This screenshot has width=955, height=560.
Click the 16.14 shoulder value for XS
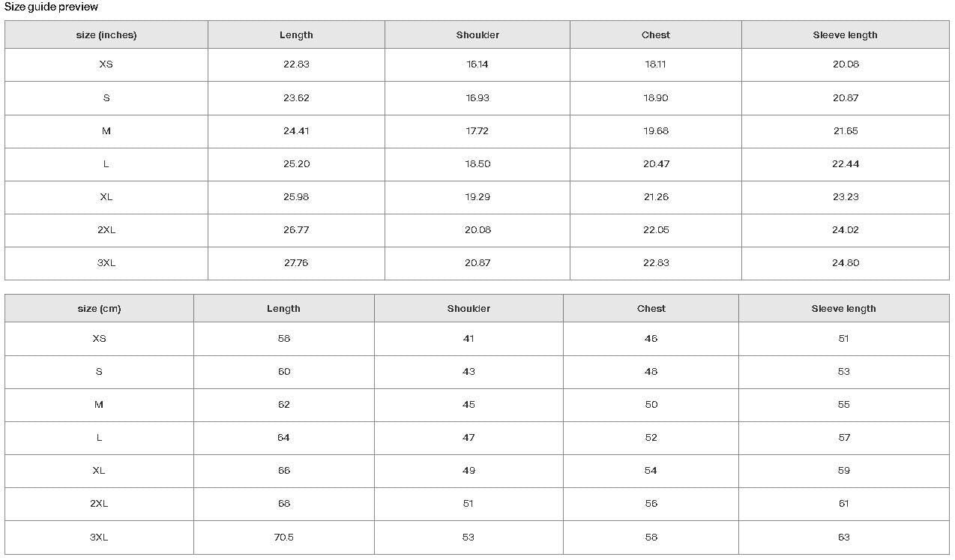(x=477, y=64)
